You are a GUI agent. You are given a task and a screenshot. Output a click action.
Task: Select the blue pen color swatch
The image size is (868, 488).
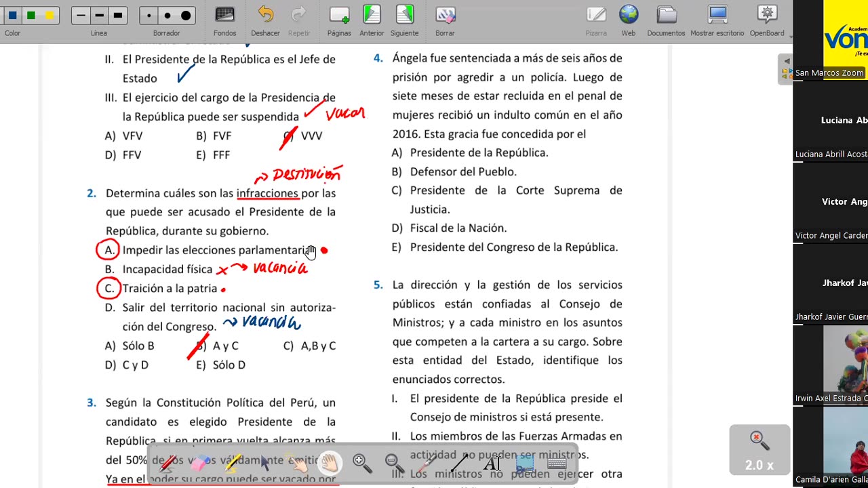point(13,15)
